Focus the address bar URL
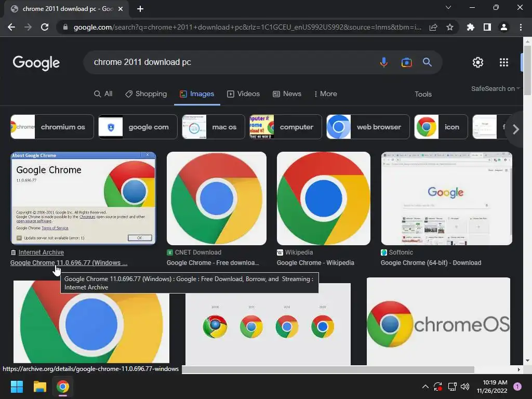532x399 pixels. 248,27
